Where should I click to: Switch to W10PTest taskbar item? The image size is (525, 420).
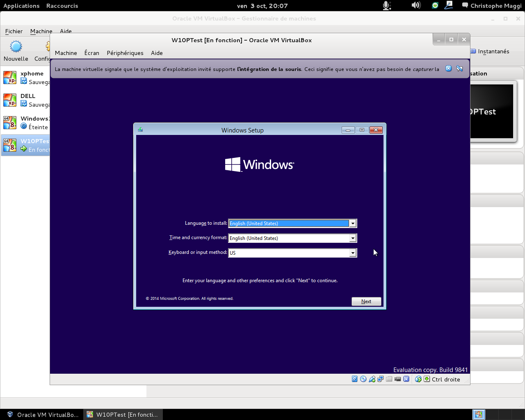123,415
